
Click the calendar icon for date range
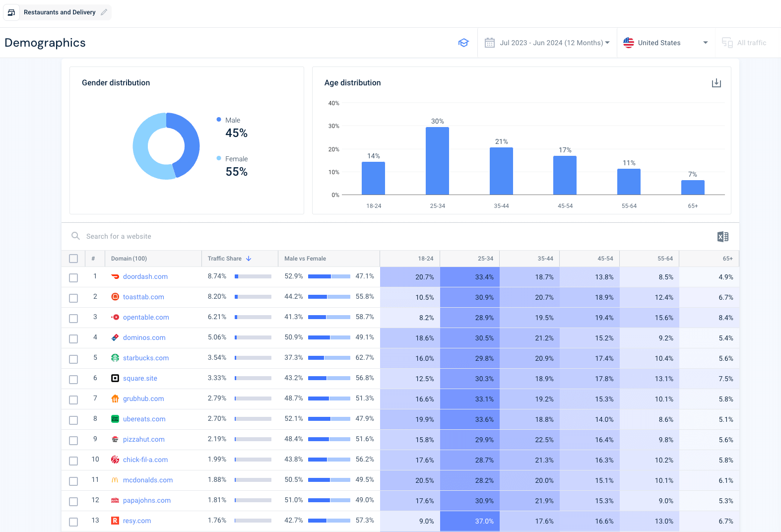point(490,43)
